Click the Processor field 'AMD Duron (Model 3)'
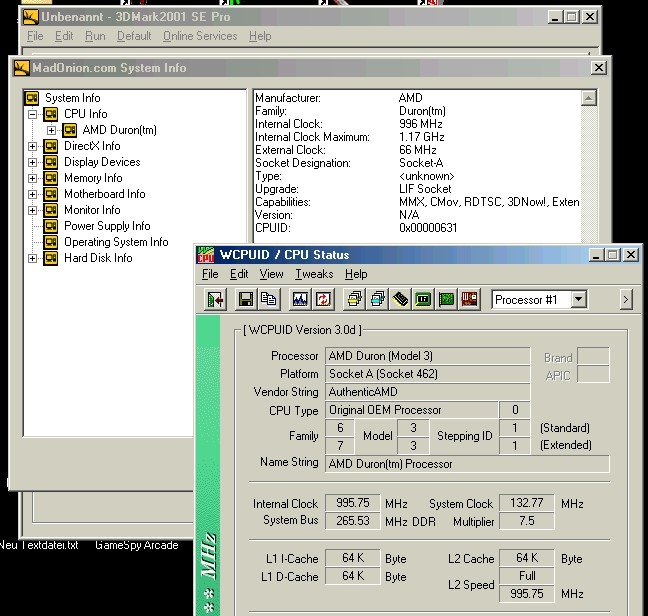This screenshot has width=648, height=616. (427, 356)
